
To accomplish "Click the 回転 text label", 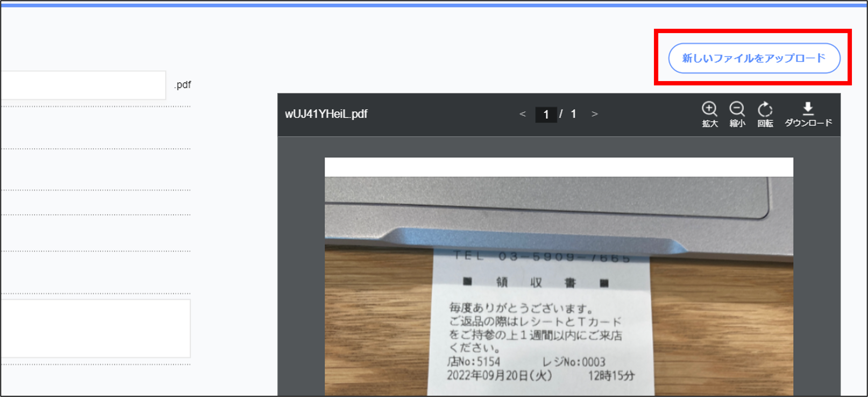I will pyautogui.click(x=765, y=123).
